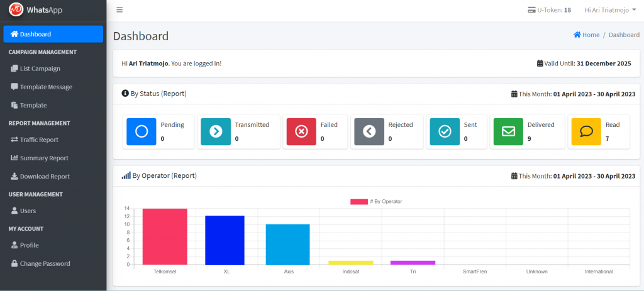This screenshot has width=644, height=291.
Task: Open the Users management page
Action: (x=28, y=211)
